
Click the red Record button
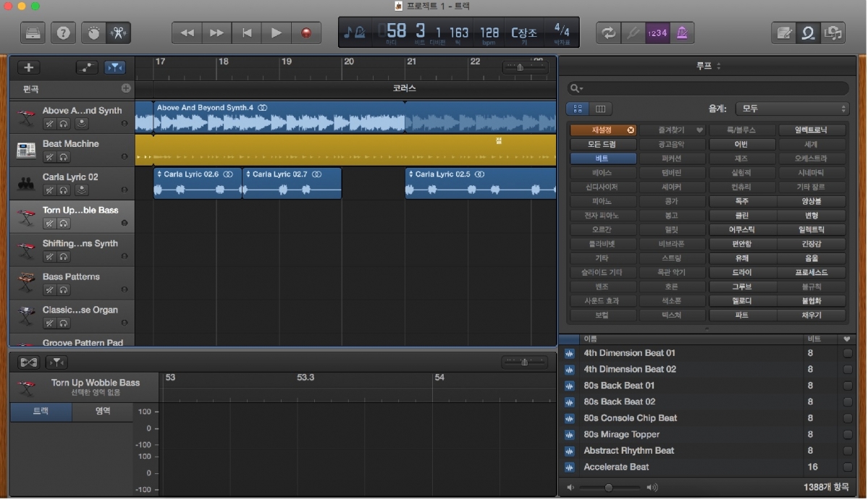pyautogui.click(x=306, y=33)
